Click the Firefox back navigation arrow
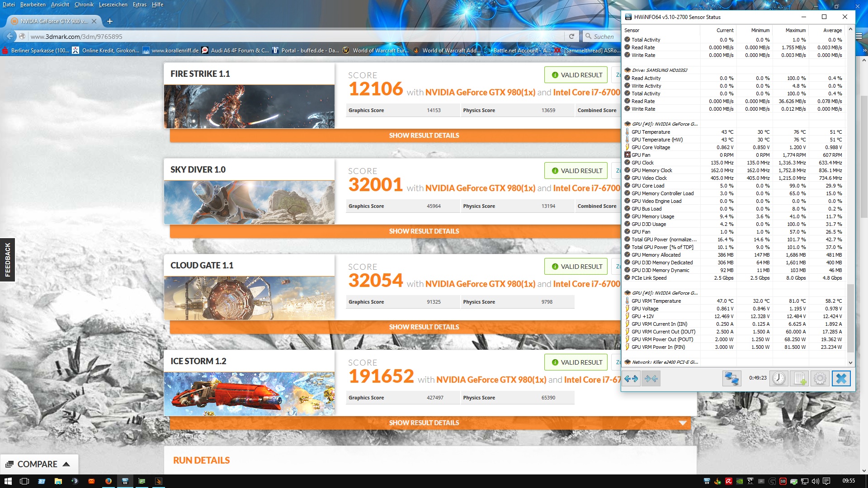Viewport: 868px width, 488px height. pyautogui.click(x=10, y=37)
